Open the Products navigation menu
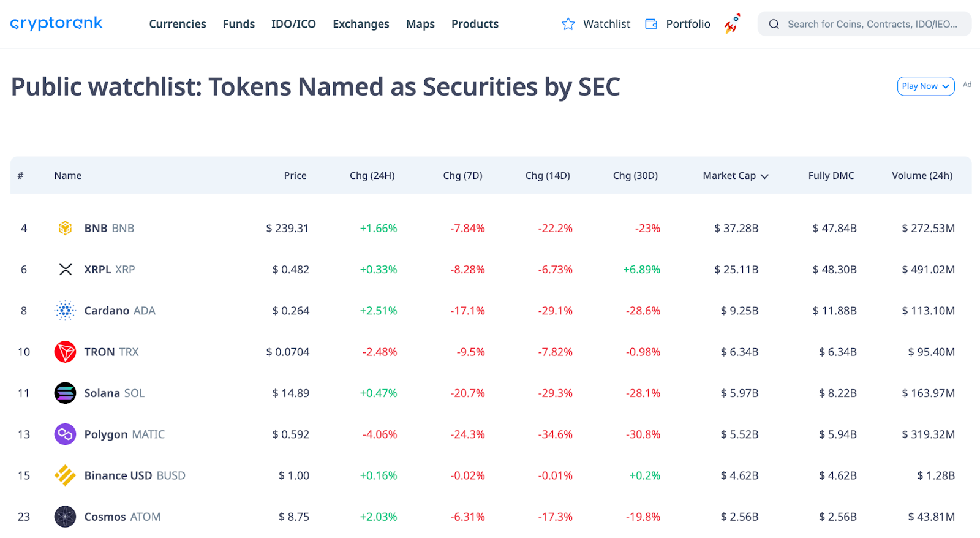 [x=475, y=24]
